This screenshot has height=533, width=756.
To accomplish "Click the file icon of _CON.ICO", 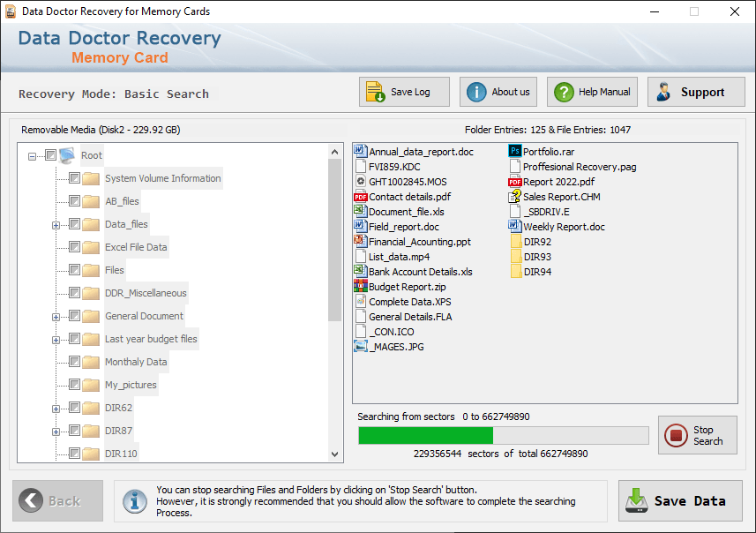I will [x=360, y=332].
